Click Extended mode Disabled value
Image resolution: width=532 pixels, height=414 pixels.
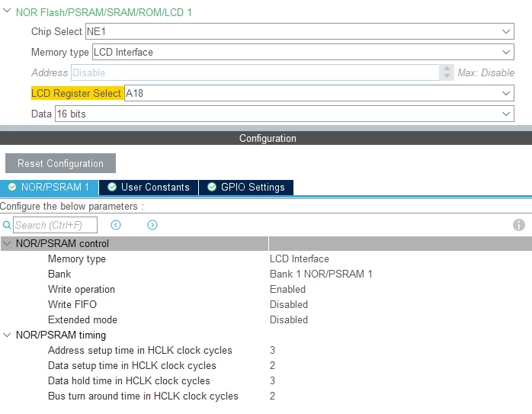coord(289,319)
